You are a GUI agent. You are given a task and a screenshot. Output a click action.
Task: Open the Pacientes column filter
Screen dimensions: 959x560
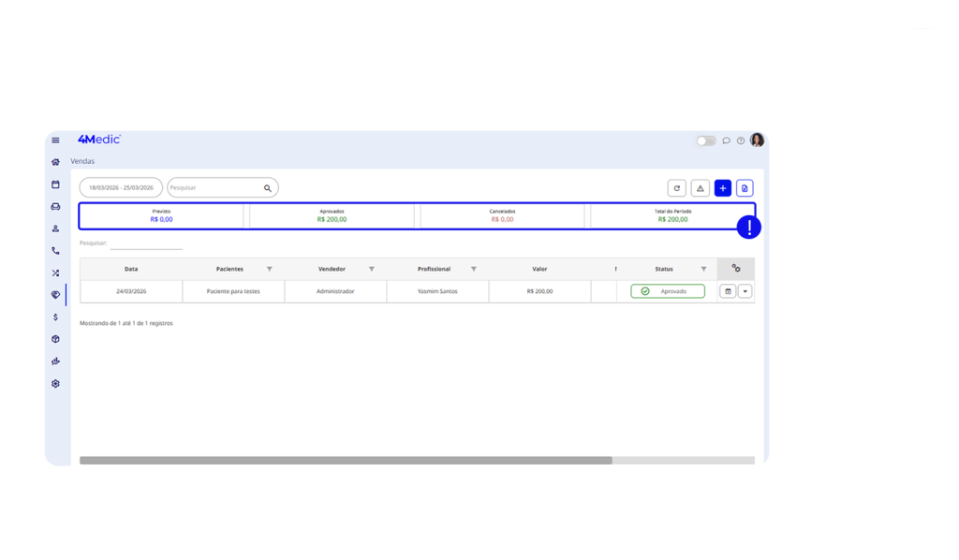(270, 269)
